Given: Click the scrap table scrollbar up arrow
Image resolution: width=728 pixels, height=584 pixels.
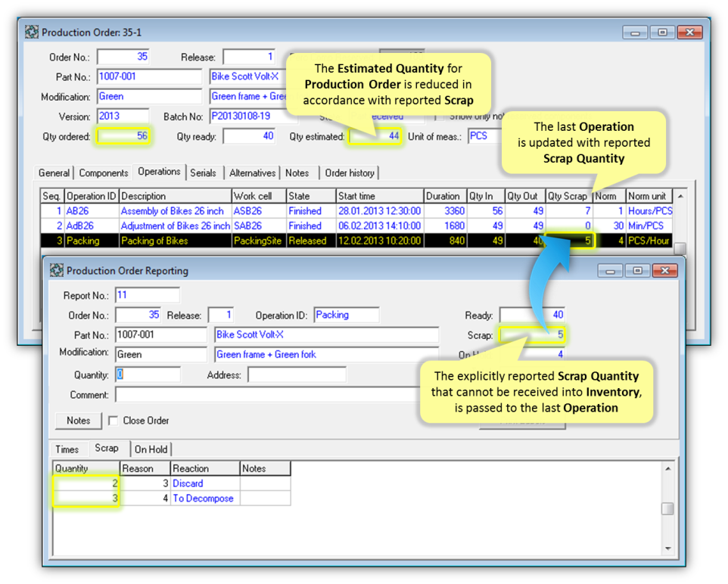Looking at the screenshot, I should click(x=667, y=469).
